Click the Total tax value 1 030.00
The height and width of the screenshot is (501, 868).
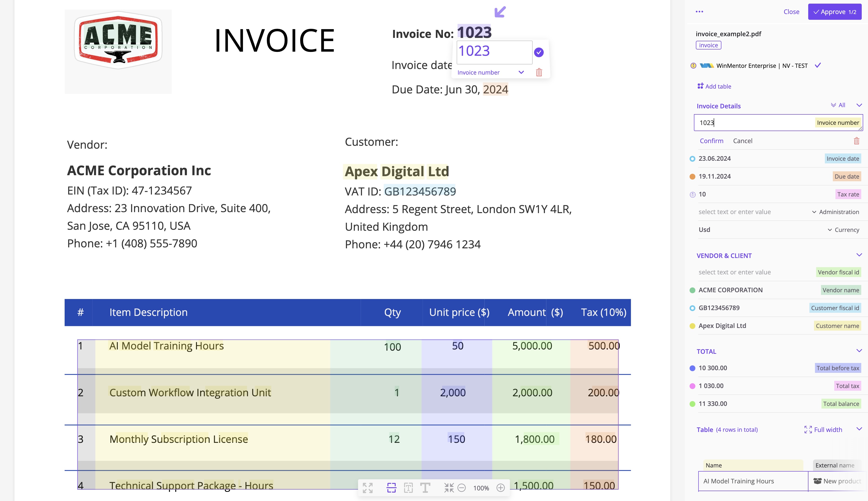pyautogui.click(x=711, y=386)
